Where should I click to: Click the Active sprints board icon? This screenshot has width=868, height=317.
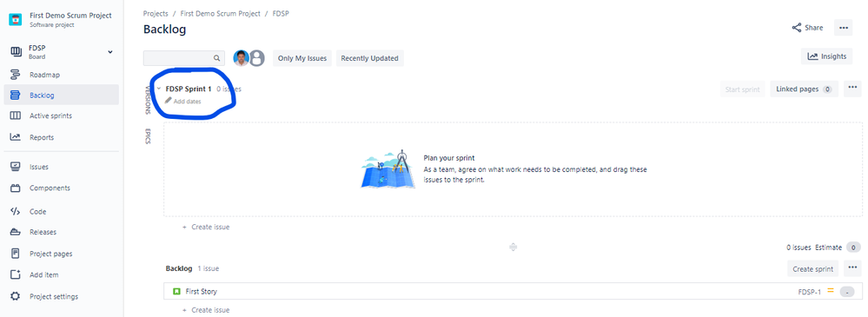click(x=15, y=116)
